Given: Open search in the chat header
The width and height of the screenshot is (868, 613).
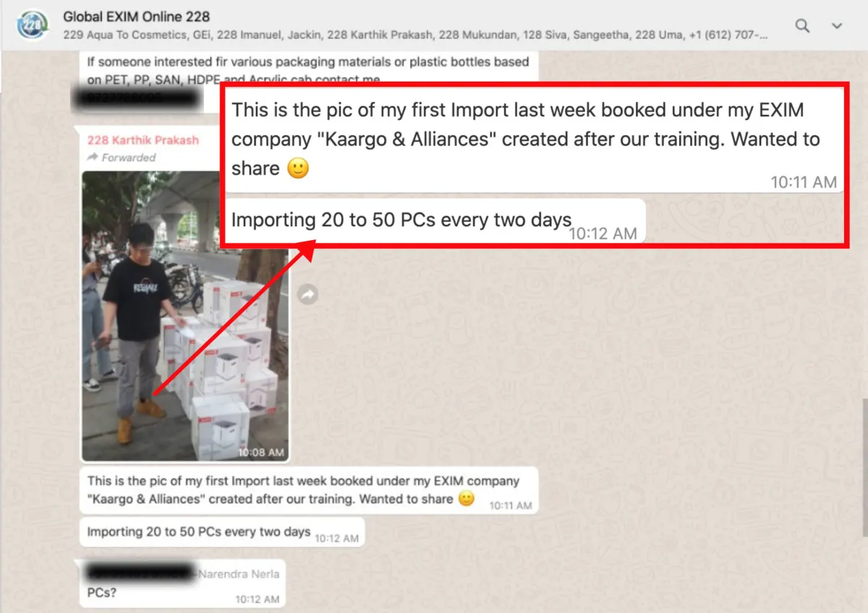Looking at the screenshot, I should tap(802, 26).
